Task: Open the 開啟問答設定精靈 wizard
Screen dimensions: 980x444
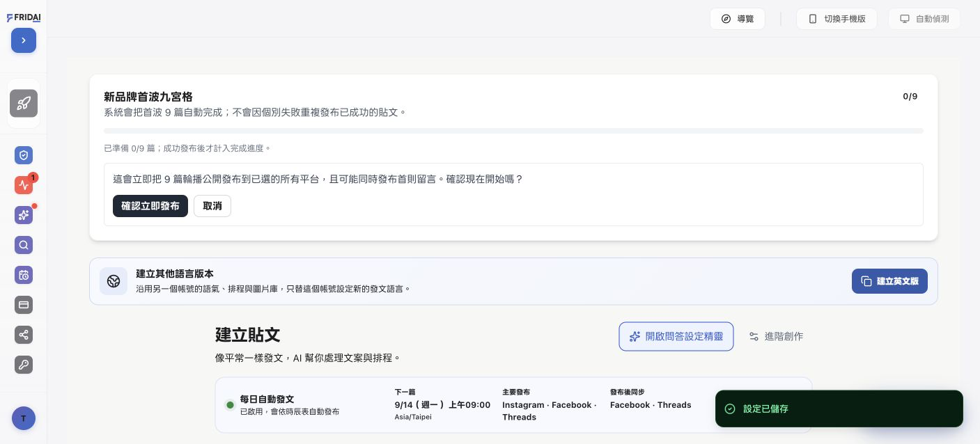Action: (x=676, y=337)
